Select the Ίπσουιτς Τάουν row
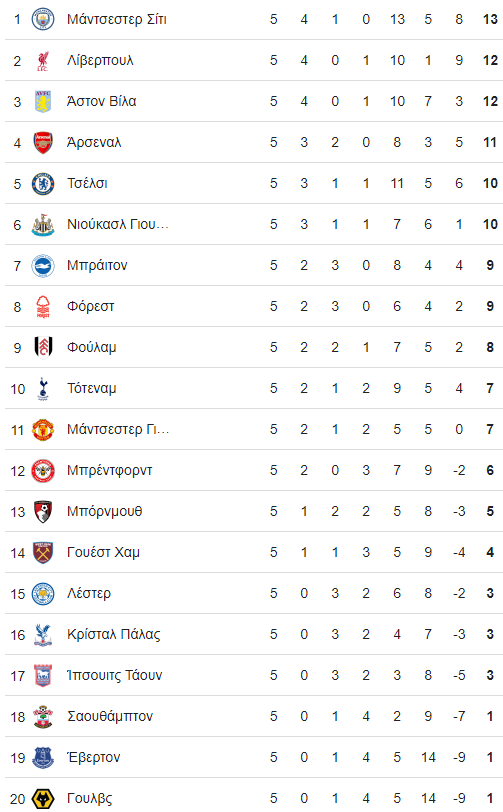Screen dimensions: 503x812 point(254,675)
